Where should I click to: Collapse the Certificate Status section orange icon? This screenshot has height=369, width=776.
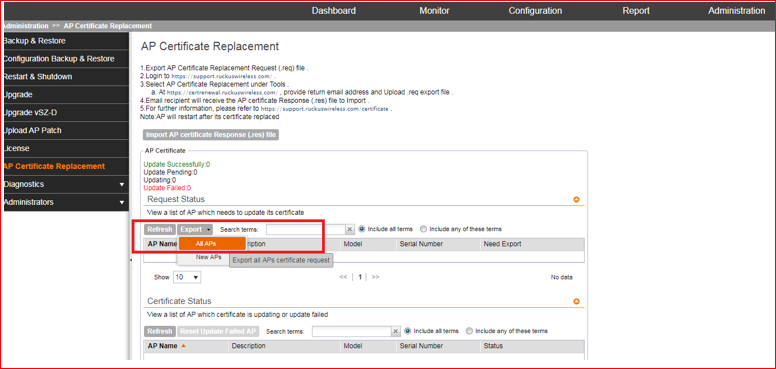(576, 302)
